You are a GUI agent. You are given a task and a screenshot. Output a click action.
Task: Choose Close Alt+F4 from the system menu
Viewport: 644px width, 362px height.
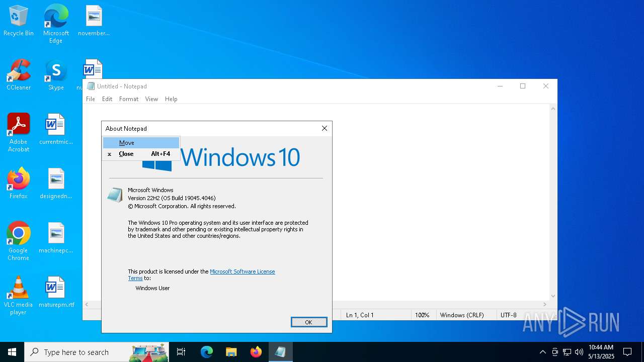coord(141,154)
